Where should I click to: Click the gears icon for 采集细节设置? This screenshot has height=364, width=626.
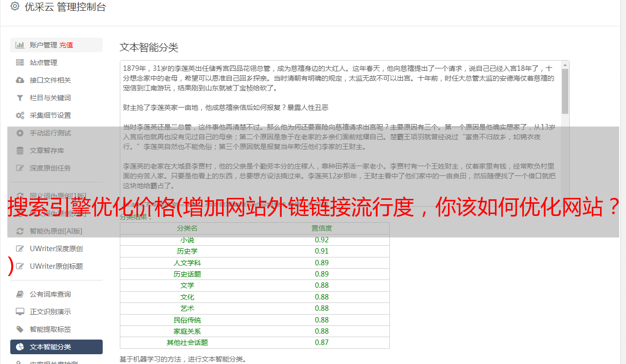pyautogui.click(x=20, y=115)
